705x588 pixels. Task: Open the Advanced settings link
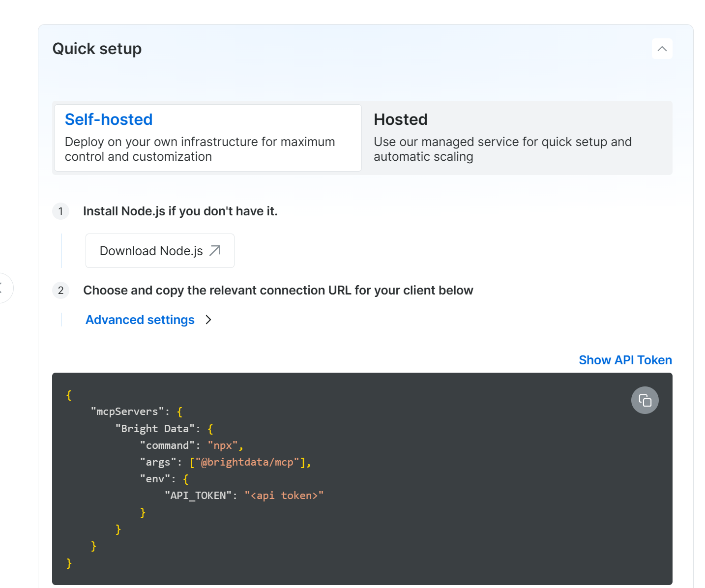[140, 320]
